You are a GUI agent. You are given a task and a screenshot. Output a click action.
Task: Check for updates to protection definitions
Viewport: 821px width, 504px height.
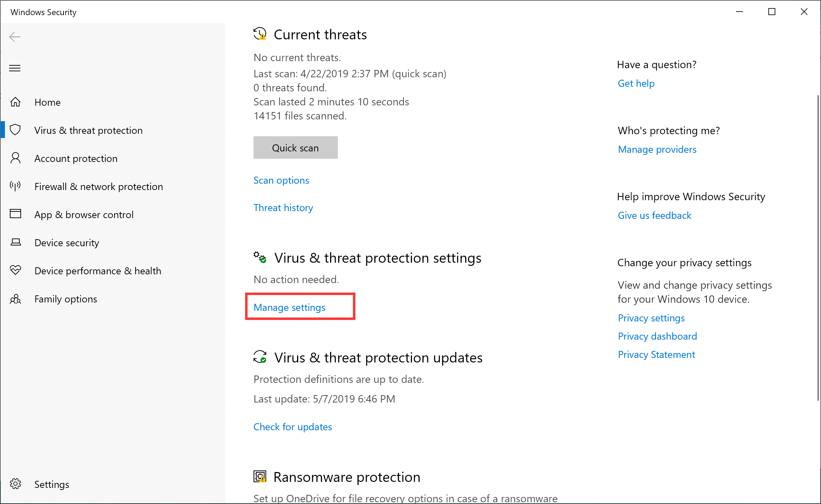click(x=293, y=426)
